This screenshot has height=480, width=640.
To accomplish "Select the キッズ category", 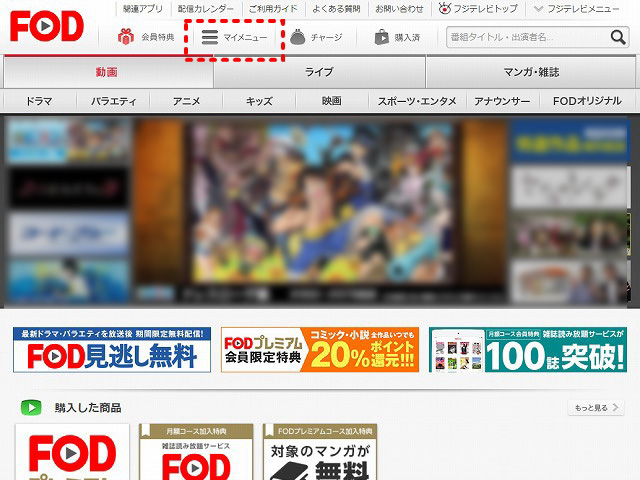I will pyautogui.click(x=259, y=101).
